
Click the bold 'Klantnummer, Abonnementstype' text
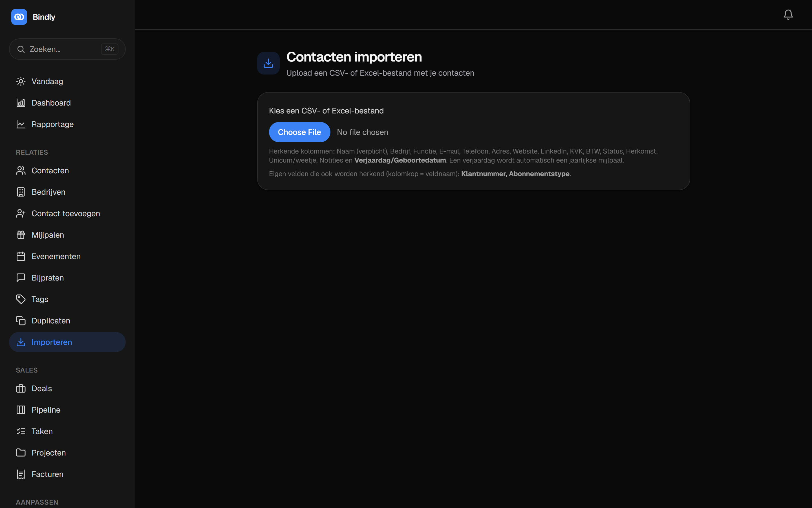(515, 174)
